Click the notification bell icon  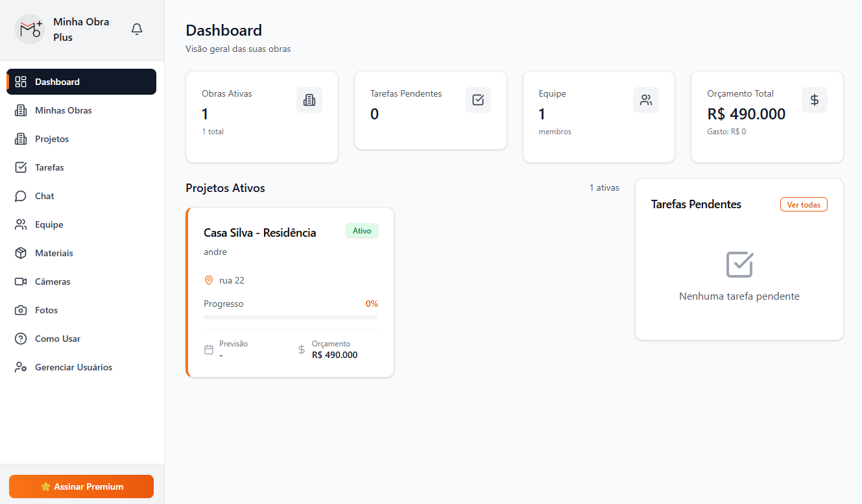click(136, 29)
